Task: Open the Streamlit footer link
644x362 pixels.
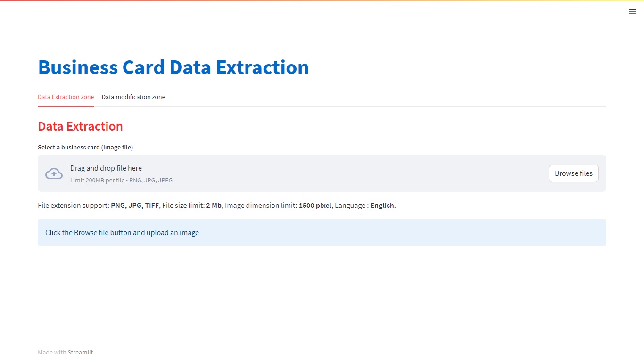Action: [81, 352]
